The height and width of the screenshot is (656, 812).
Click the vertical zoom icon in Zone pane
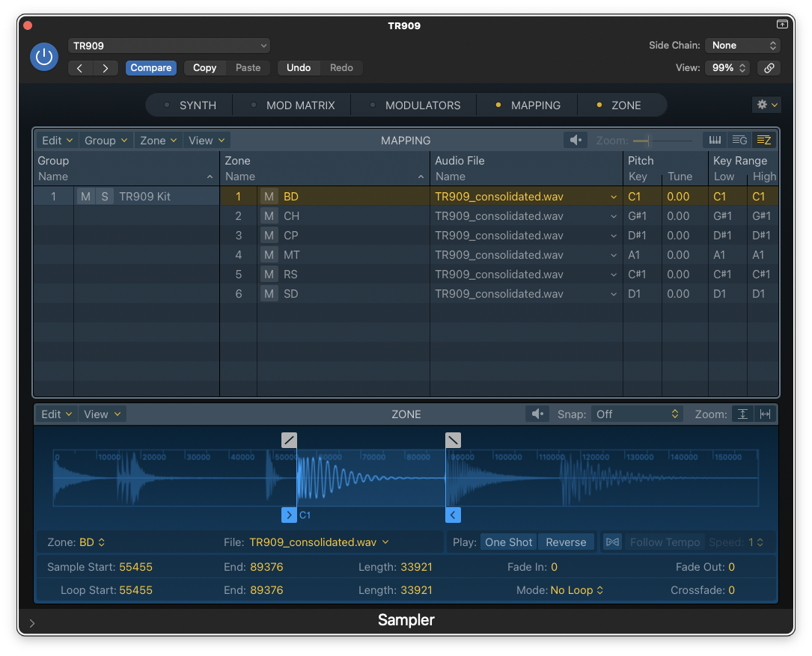(x=742, y=414)
